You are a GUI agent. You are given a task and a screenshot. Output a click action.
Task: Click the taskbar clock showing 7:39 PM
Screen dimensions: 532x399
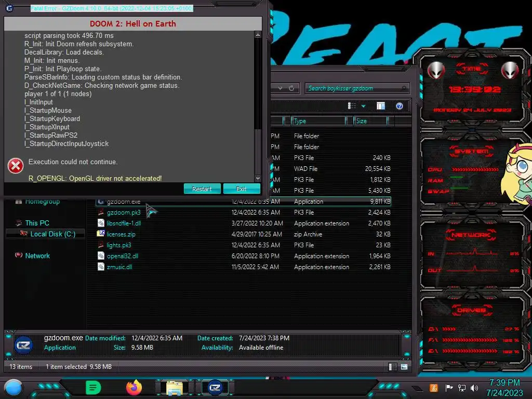coord(504,388)
